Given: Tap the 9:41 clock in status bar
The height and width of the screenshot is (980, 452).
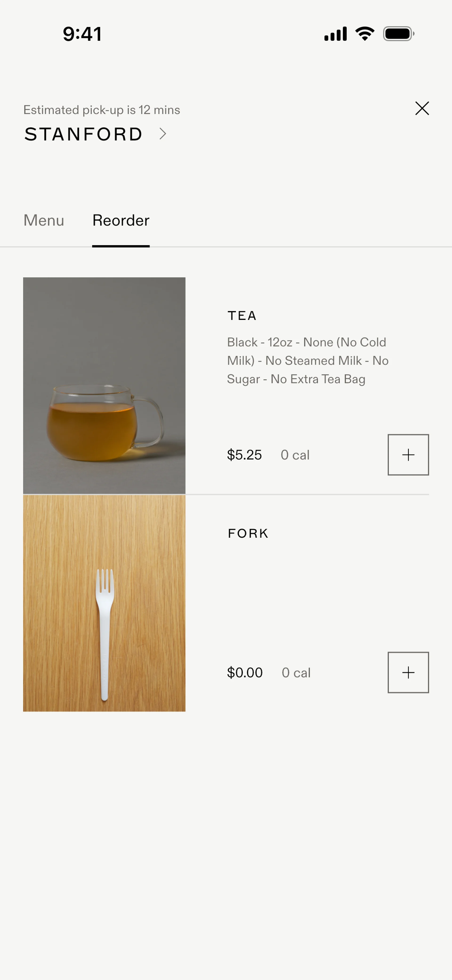Looking at the screenshot, I should pos(82,34).
